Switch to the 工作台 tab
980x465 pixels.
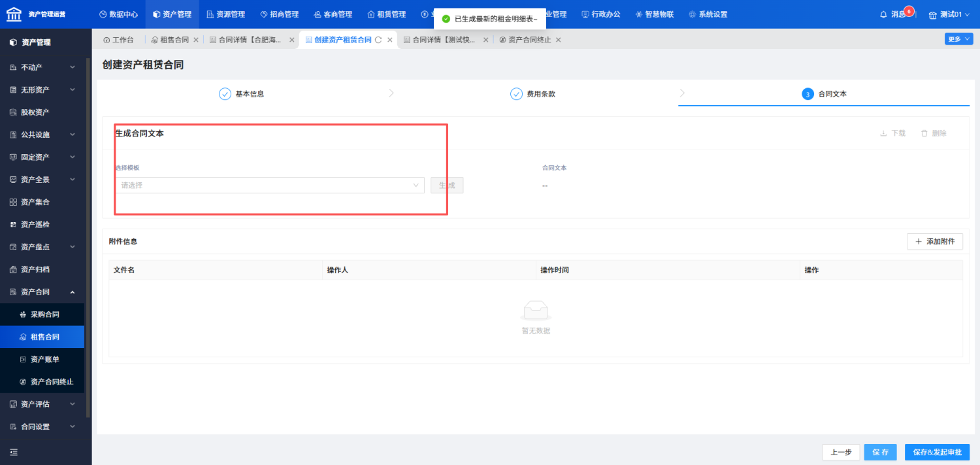(x=118, y=40)
